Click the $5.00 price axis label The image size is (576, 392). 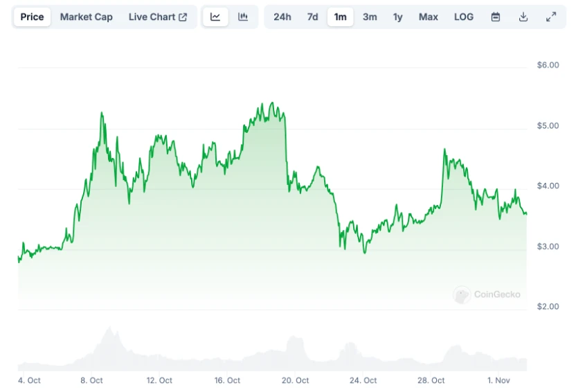tap(548, 125)
